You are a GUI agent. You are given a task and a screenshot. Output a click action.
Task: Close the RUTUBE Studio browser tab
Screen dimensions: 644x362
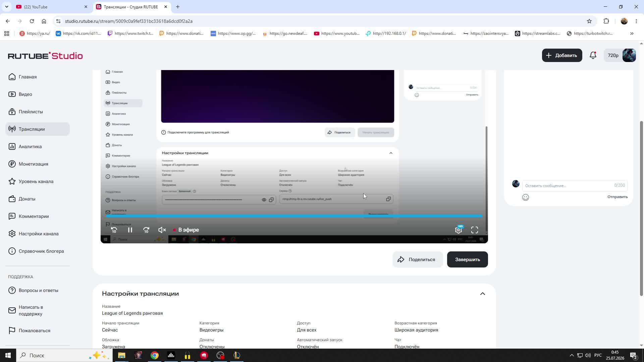pyautogui.click(x=166, y=7)
